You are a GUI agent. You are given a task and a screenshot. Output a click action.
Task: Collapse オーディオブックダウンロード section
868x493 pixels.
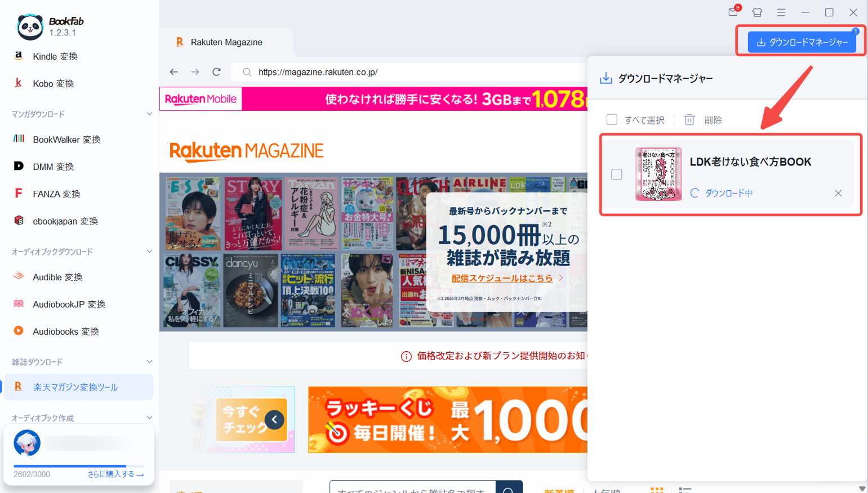click(x=149, y=252)
